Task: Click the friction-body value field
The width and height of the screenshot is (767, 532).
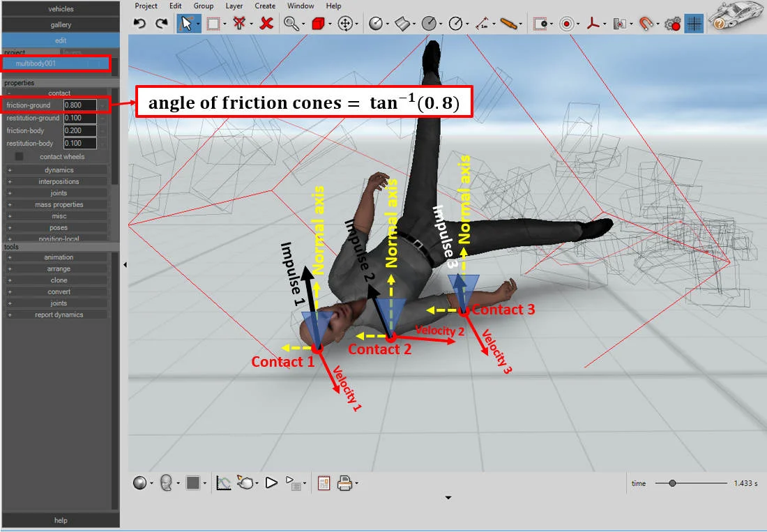Action: [x=79, y=130]
